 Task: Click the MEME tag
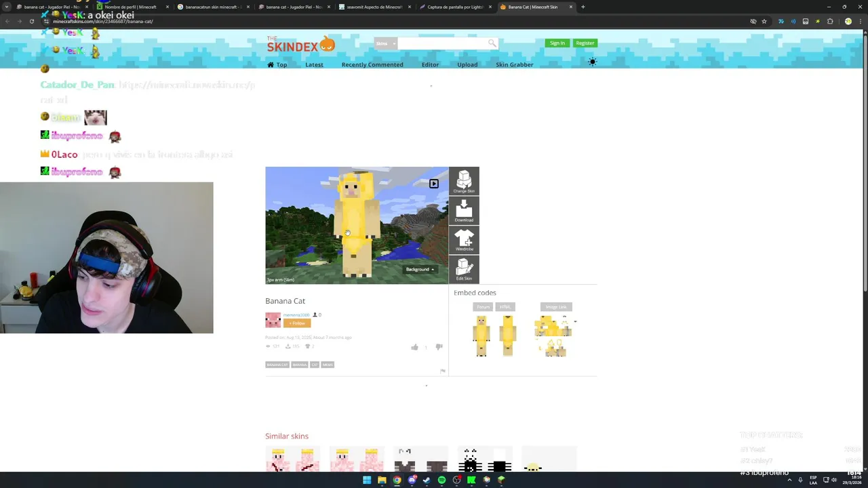(x=328, y=365)
